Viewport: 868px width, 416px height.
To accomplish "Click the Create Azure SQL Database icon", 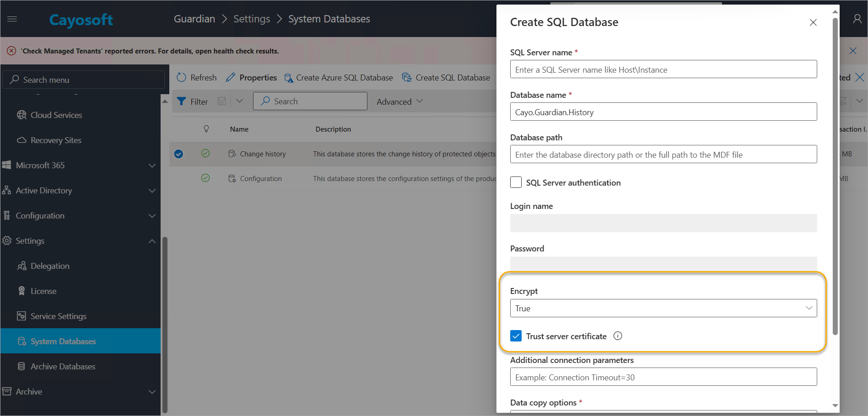I will pyautogui.click(x=289, y=78).
